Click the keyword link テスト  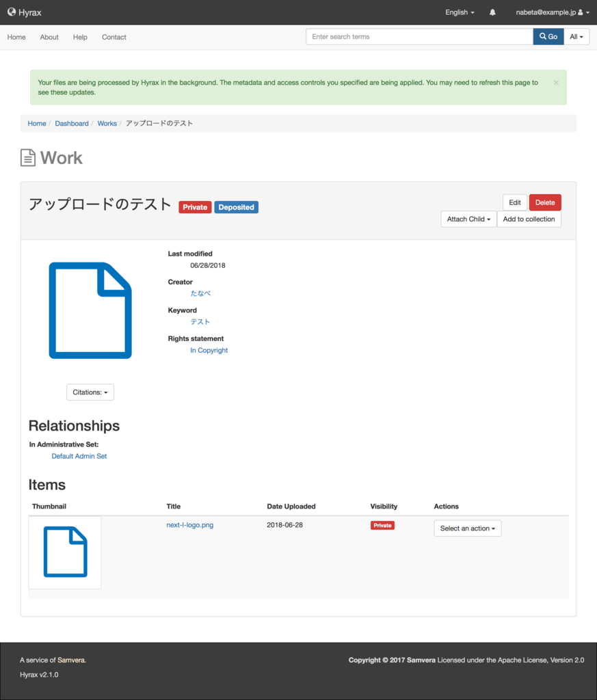(200, 322)
